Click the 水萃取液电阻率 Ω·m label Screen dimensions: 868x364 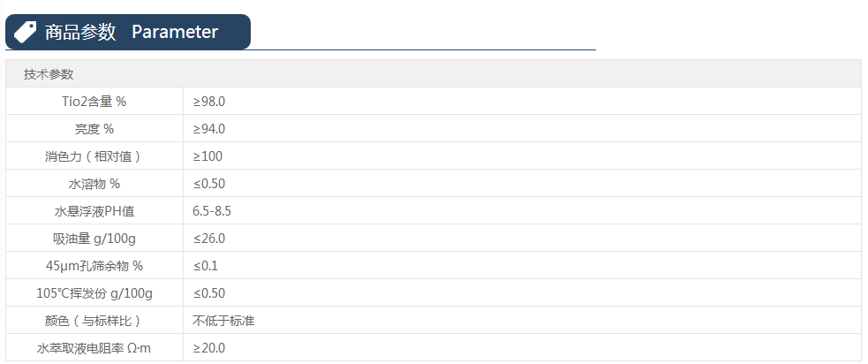point(94,348)
